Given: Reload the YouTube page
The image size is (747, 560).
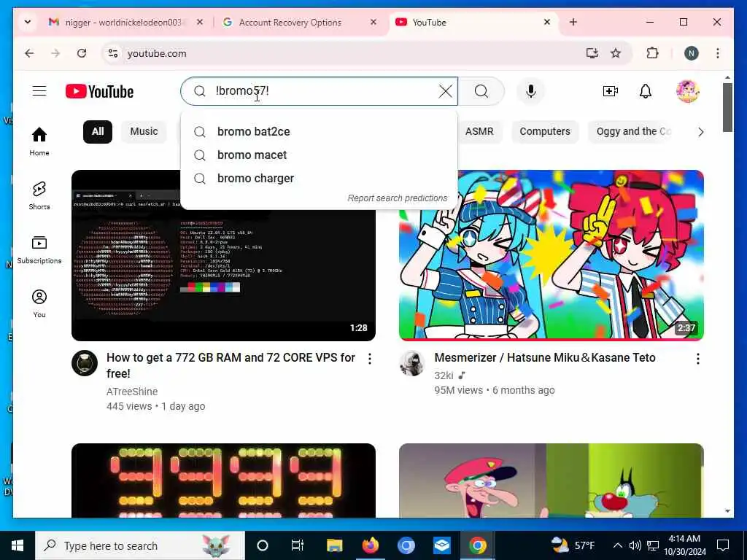Looking at the screenshot, I should click(82, 53).
